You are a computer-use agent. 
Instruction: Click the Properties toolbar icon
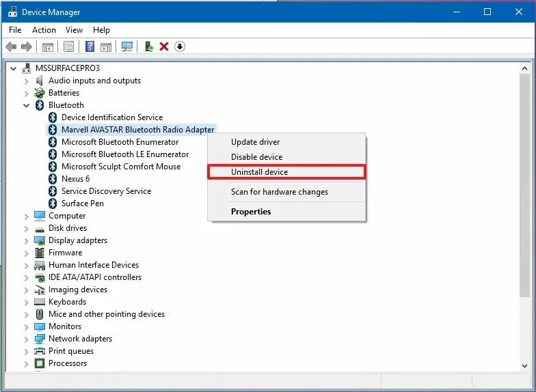click(x=68, y=46)
